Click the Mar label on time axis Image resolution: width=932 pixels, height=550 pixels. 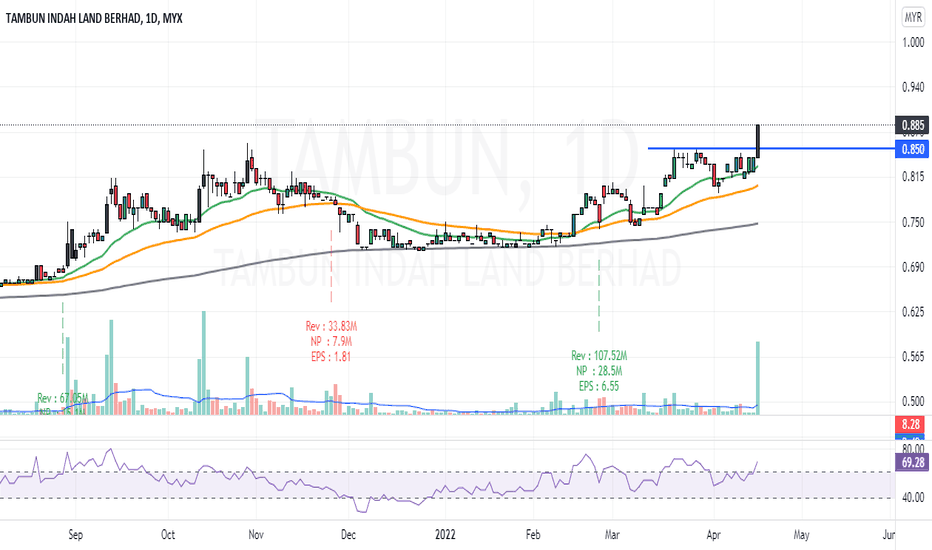click(x=612, y=535)
